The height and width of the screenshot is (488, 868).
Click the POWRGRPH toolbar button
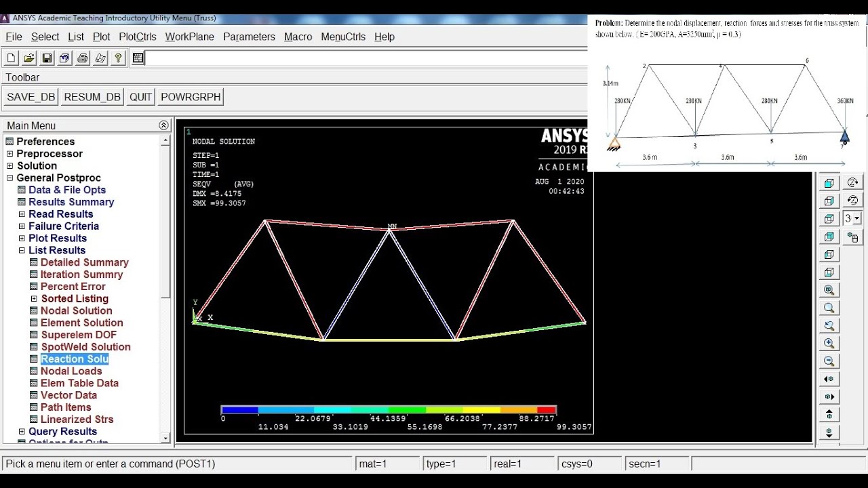click(191, 97)
